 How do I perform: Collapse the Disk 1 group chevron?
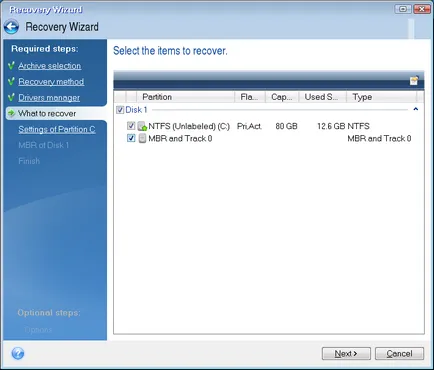416,109
